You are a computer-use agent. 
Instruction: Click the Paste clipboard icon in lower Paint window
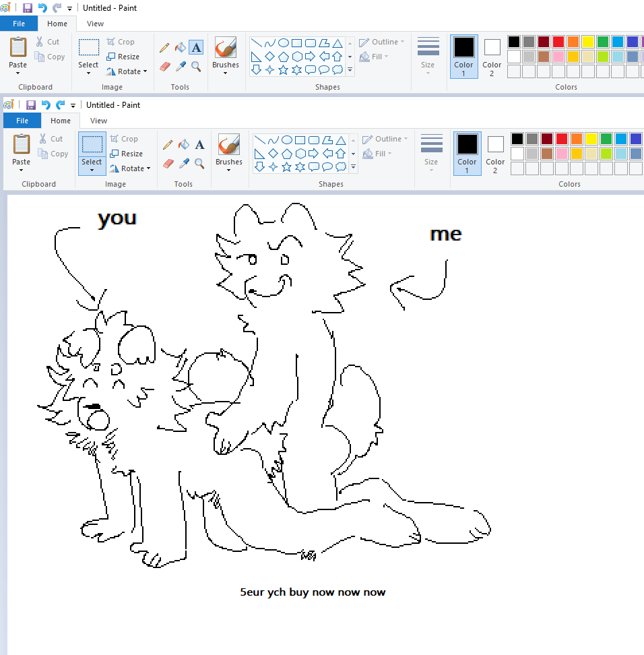(x=22, y=144)
